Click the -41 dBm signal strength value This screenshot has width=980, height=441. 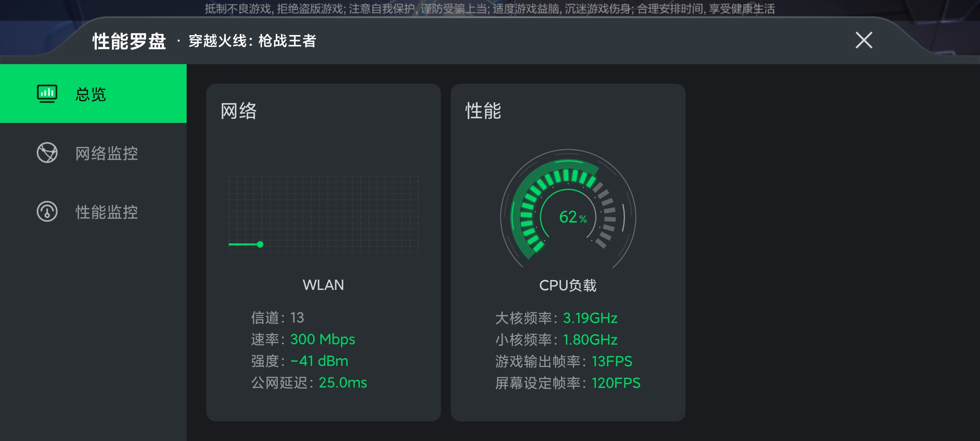click(319, 361)
